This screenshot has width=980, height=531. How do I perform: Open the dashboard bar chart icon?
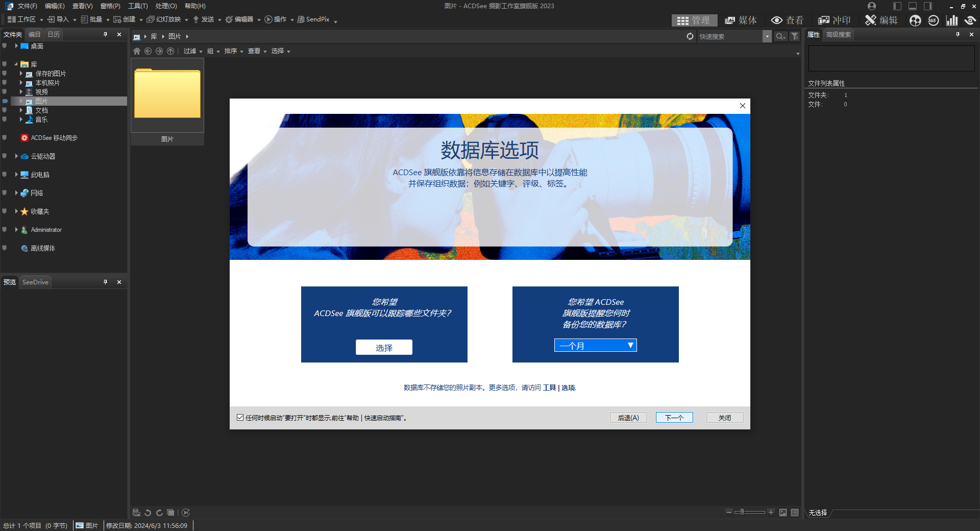[x=952, y=20]
